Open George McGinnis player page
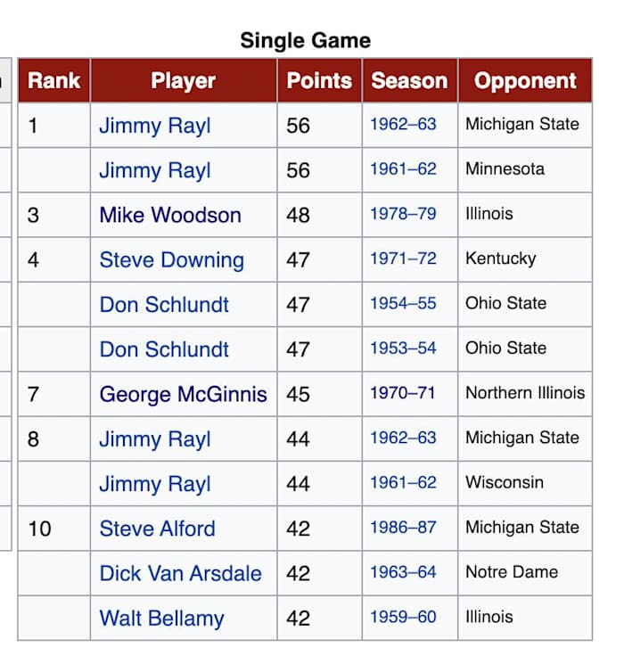The image size is (624, 672). coord(183,394)
